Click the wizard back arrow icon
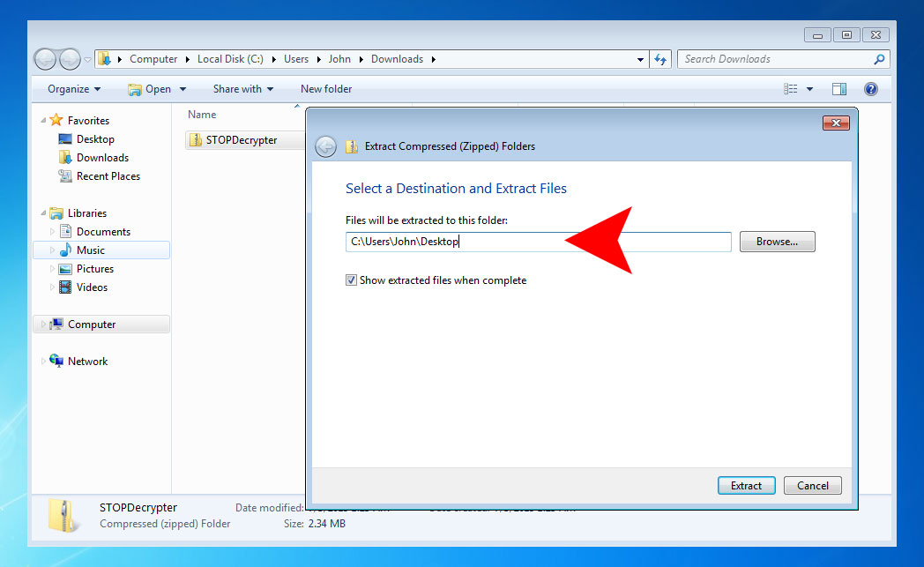The height and width of the screenshot is (567, 924). [325, 146]
